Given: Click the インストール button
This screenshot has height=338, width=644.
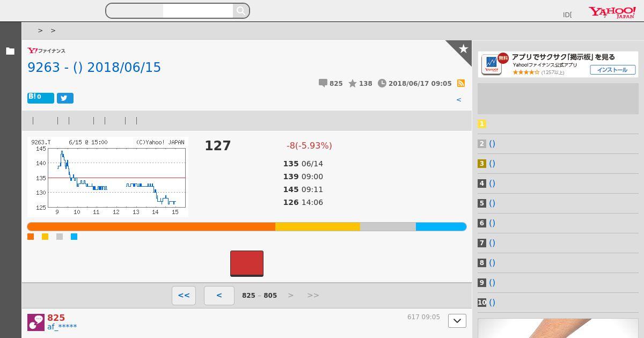Looking at the screenshot, I should pos(613,70).
